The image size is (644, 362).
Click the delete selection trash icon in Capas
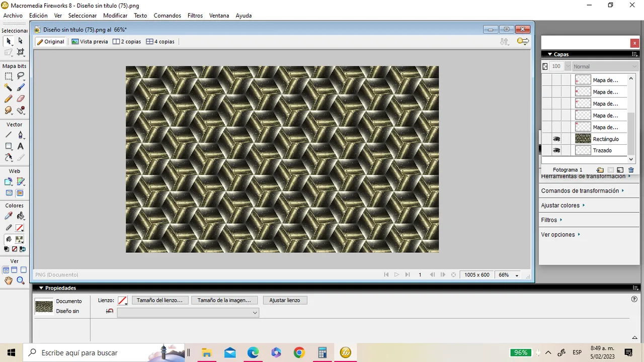[631, 170]
